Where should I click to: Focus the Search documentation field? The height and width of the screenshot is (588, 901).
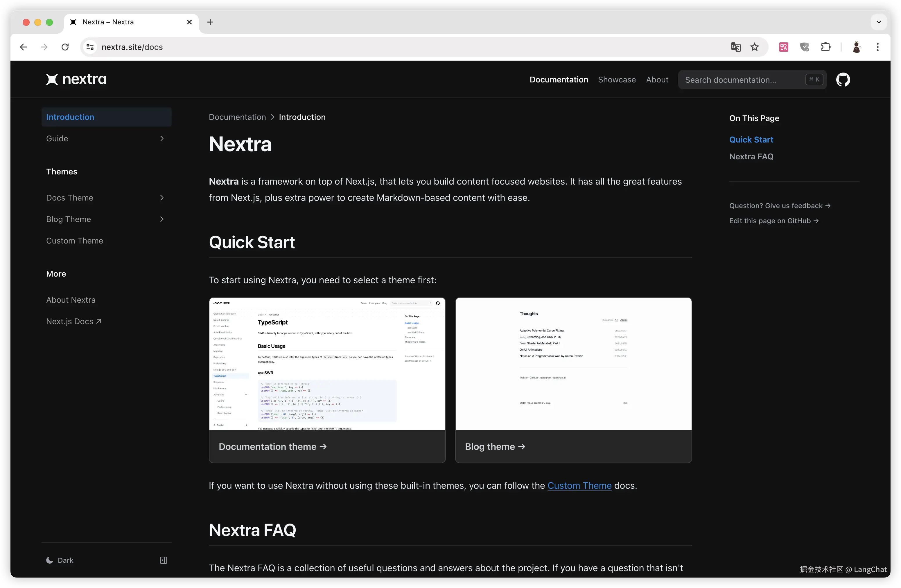click(x=742, y=80)
